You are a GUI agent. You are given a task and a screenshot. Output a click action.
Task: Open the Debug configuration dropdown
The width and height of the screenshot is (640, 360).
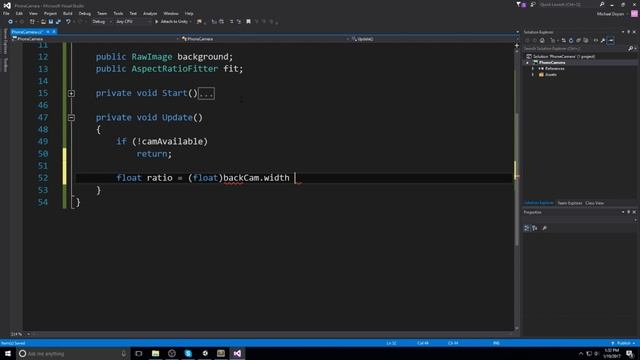pyautogui.click(x=102, y=22)
